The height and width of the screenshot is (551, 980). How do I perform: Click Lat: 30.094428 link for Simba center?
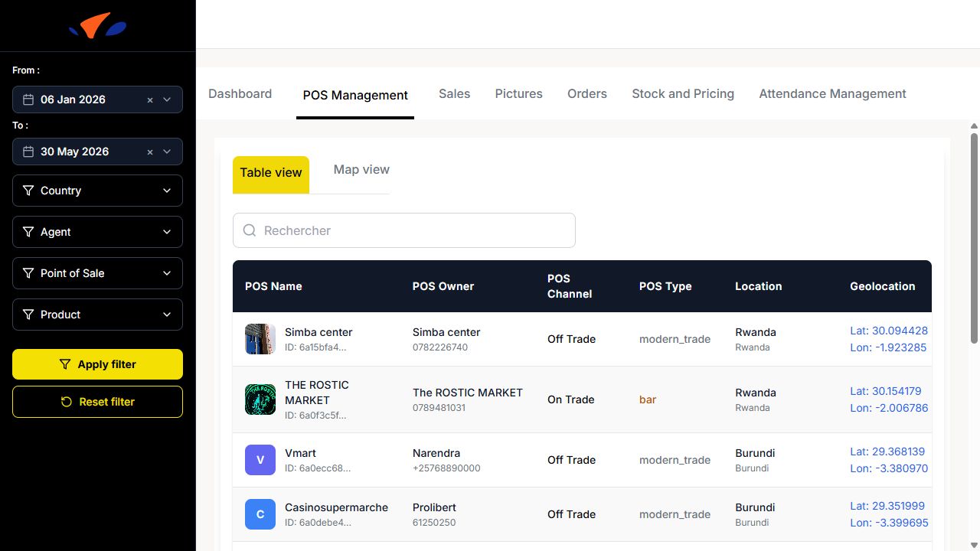pyautogui.click(x=889, y=331)
